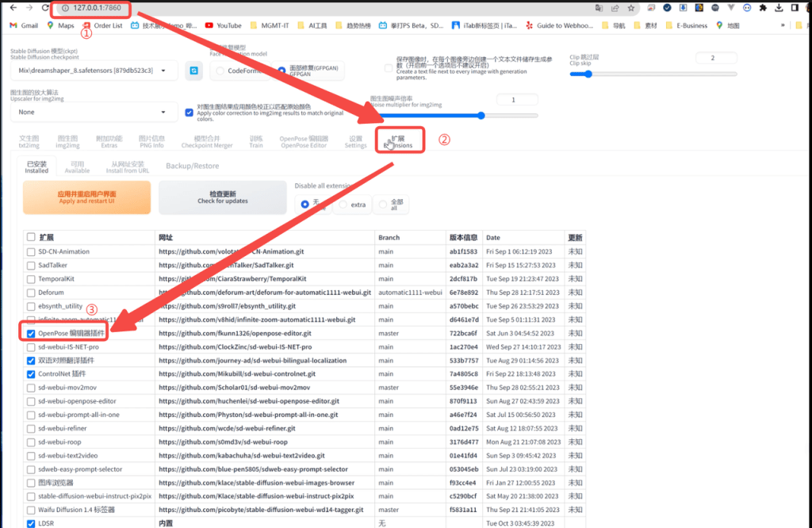Toggle the Chrome side panel icon
Viewport: 812px width, 528px height.
click(795, 8)
